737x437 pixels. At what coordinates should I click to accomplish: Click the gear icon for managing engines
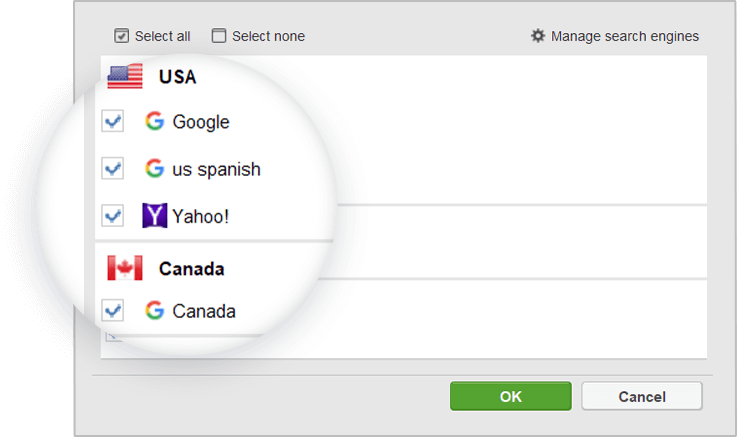538,36
